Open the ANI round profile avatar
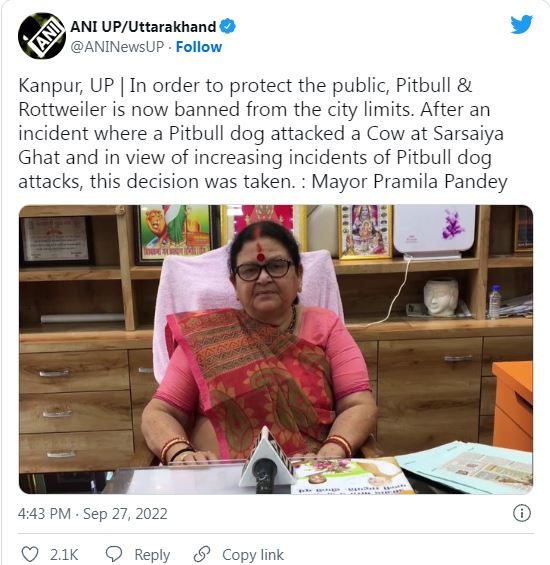The width and height of the screenshot is (550, 565). [42, 36]
